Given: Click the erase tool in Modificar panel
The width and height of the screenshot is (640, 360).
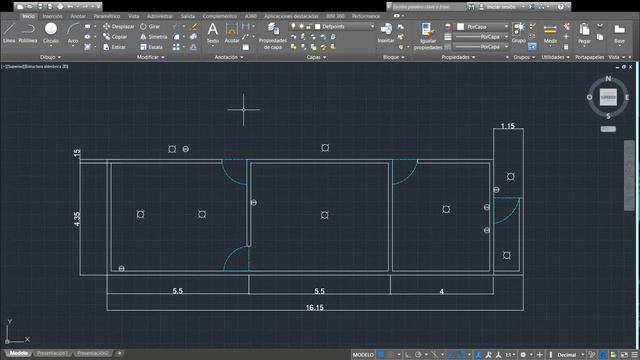Looking at the screenshot, I should (x=194, y=27).
